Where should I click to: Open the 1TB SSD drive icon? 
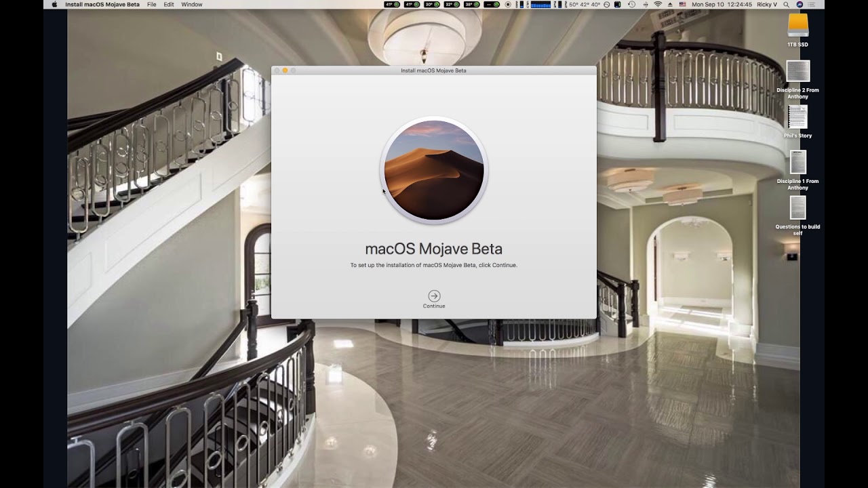click(x=798, y=25)
